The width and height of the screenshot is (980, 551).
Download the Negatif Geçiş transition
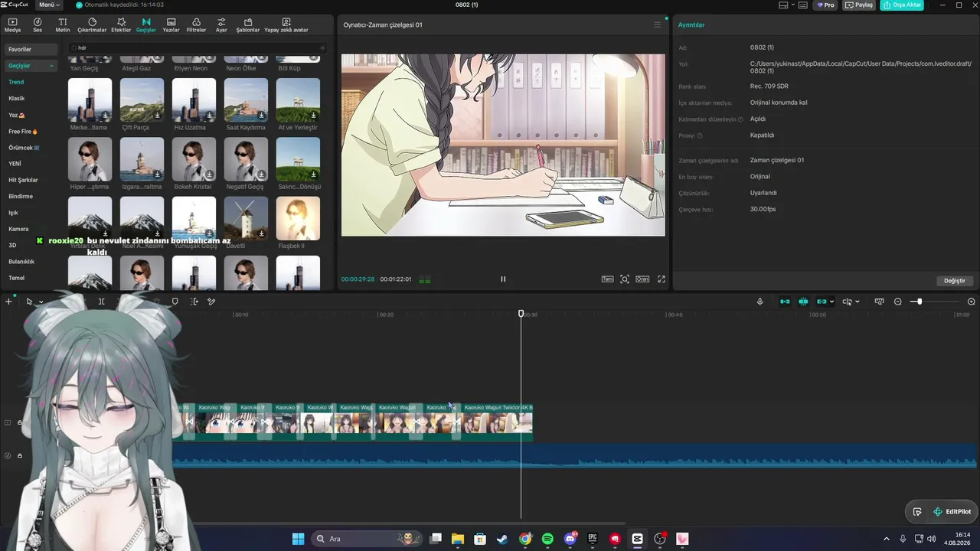point(261,174)
